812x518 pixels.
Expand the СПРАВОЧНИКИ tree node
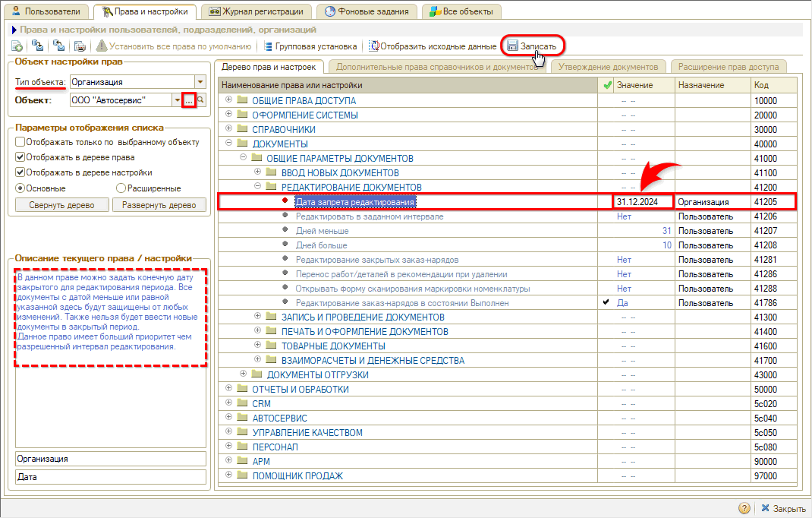tap(229, 129)
